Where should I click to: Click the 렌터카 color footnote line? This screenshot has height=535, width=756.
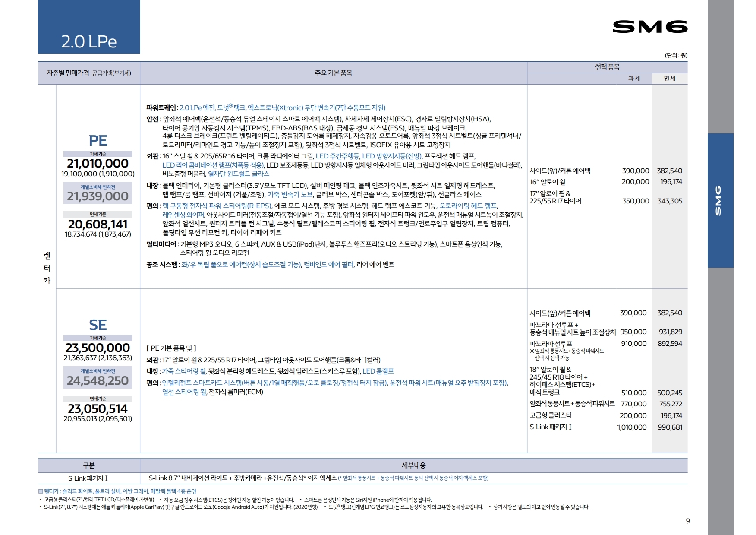[117, 491]
